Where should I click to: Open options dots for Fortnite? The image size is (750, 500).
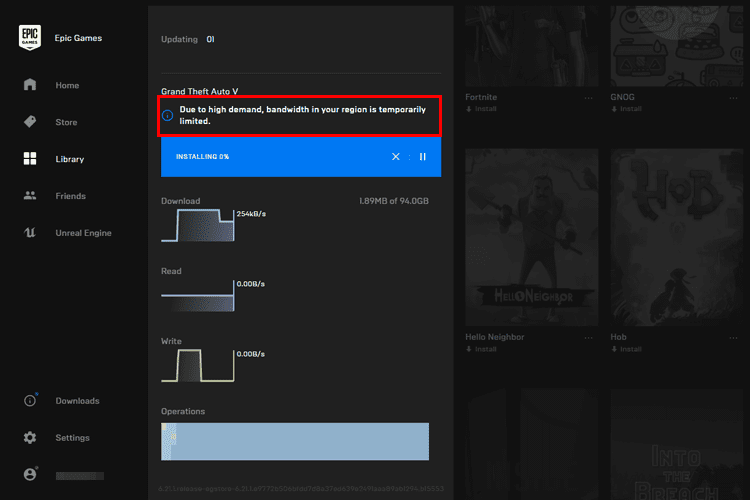pyautogui.click(x=588, y=98)
